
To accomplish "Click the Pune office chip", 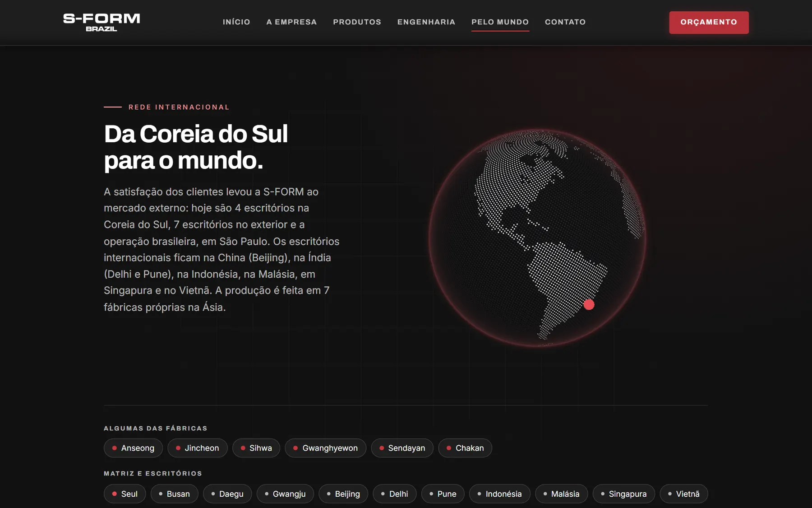I will pos(443,494).
